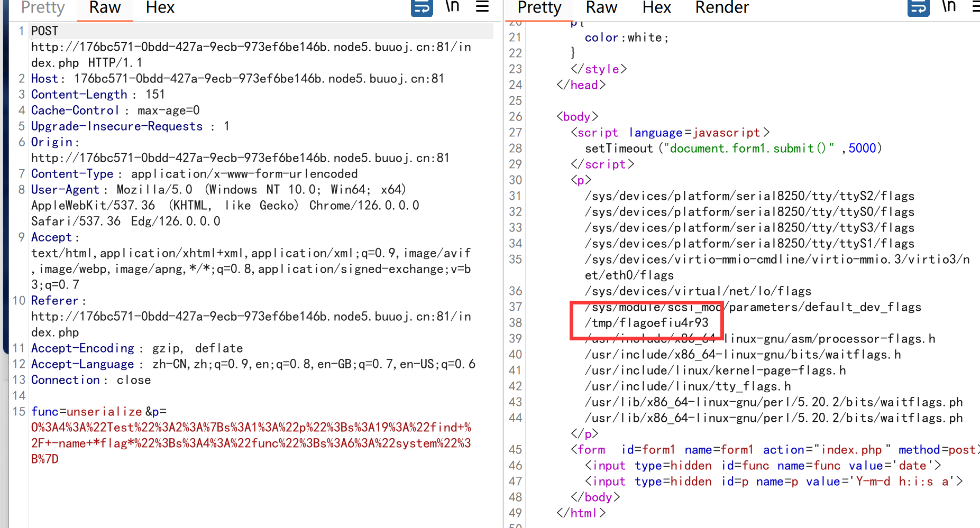Click the Accept-Encoding header name

[x=83, y=348]
